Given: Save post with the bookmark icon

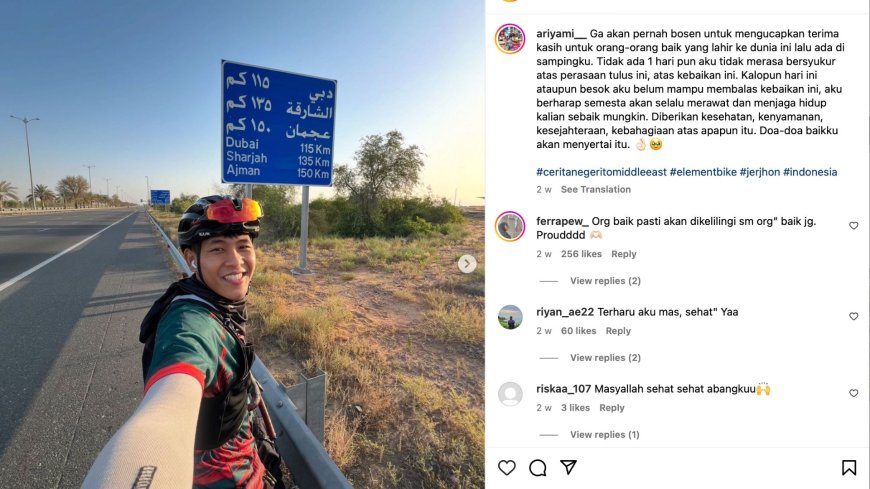Looking at the screenshot, I should [x=848, y=468].
